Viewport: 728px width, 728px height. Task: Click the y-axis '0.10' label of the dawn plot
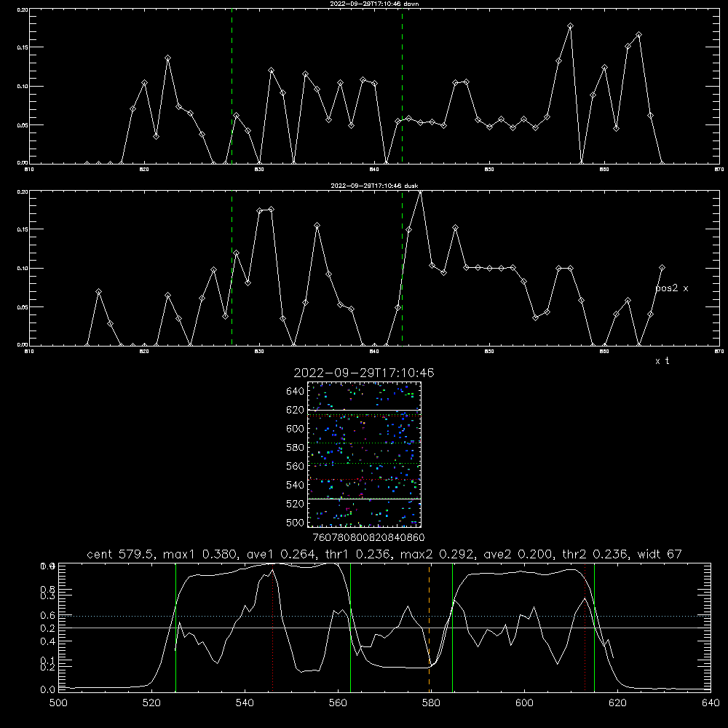[23, 87]
